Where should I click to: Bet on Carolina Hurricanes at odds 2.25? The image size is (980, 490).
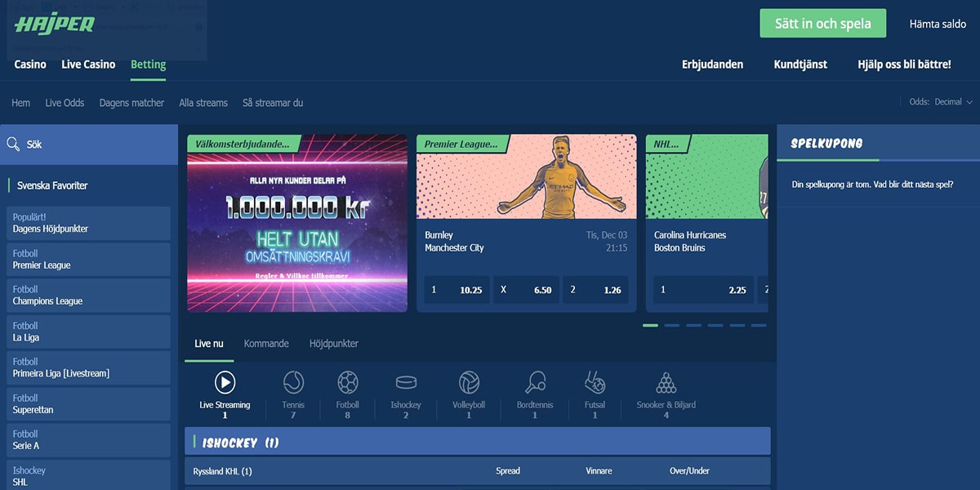point(703,289)
